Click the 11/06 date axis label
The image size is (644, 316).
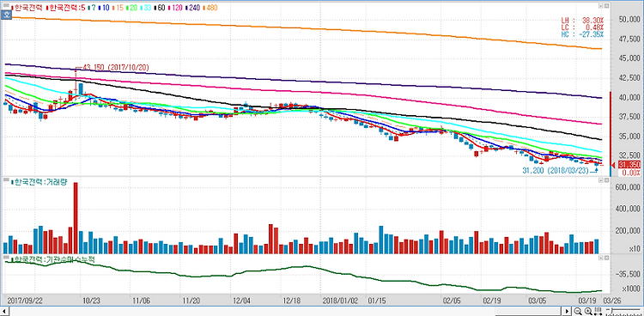pos(141,300)
